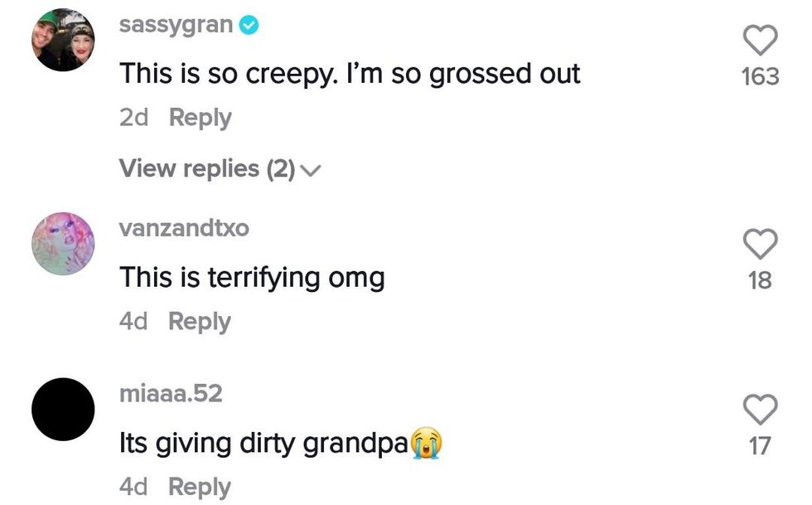Image resolution: width=812 pixels, height=505 pixels.
Task: Go to the miaaa.52 username link
Action: (x=171, y=394)
